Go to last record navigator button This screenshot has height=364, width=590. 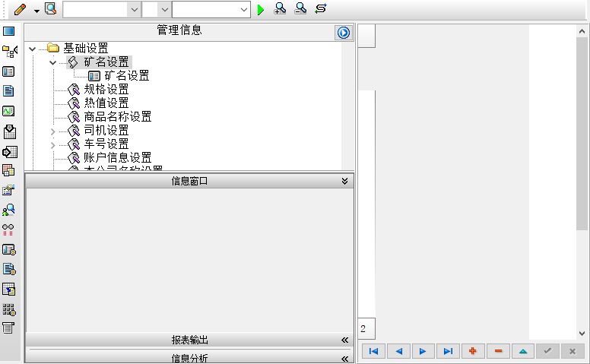[x=448, y=351]
